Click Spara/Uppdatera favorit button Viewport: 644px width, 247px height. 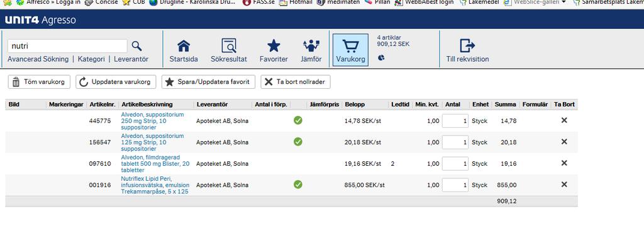208,82
